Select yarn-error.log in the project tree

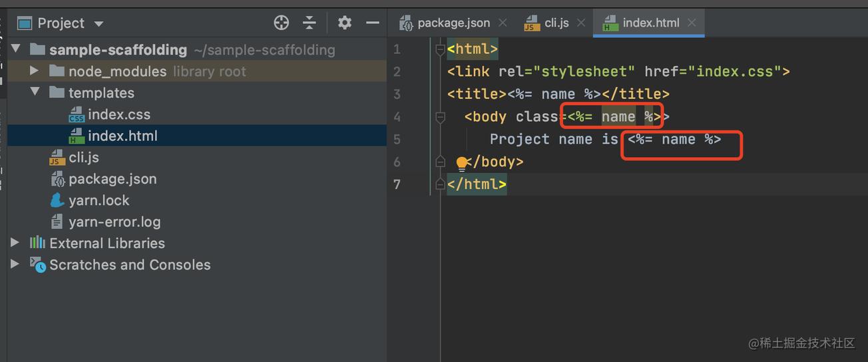[x=114, y=222]
